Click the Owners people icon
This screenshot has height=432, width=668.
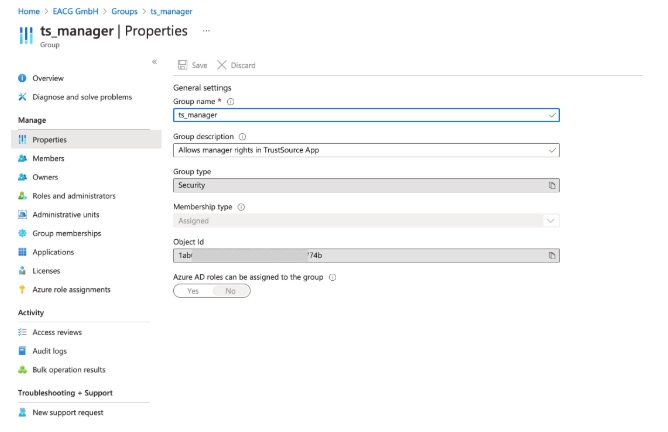tap(22, 177)
